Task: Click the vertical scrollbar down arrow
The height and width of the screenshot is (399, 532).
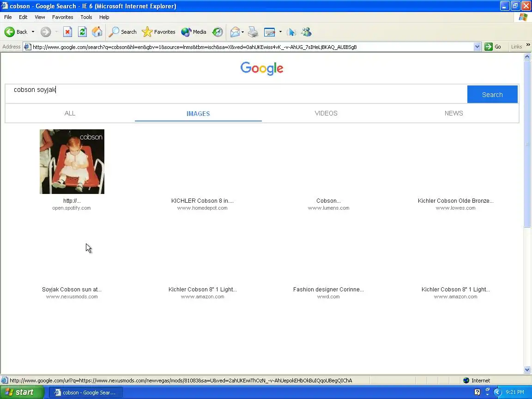Action: [x=527, y=370]
